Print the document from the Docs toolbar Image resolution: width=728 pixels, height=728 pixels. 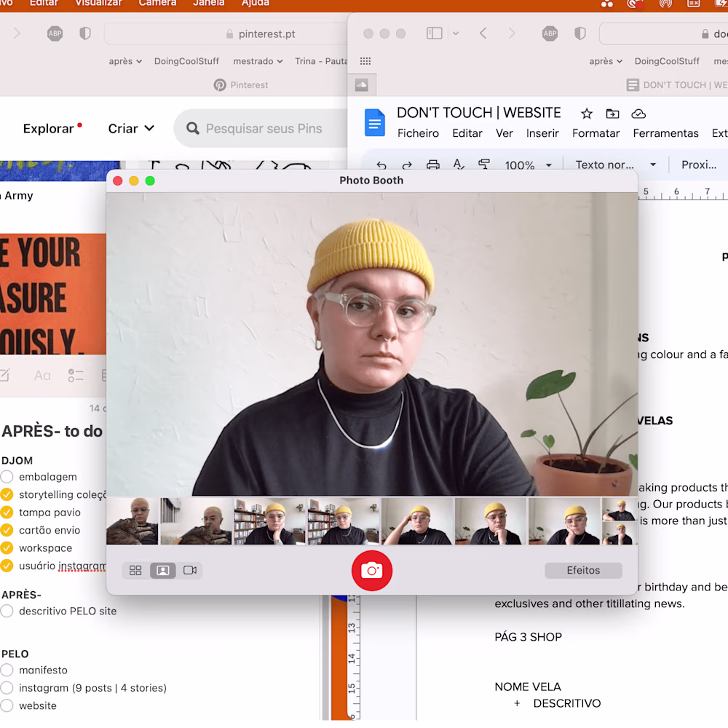point(432,165)
